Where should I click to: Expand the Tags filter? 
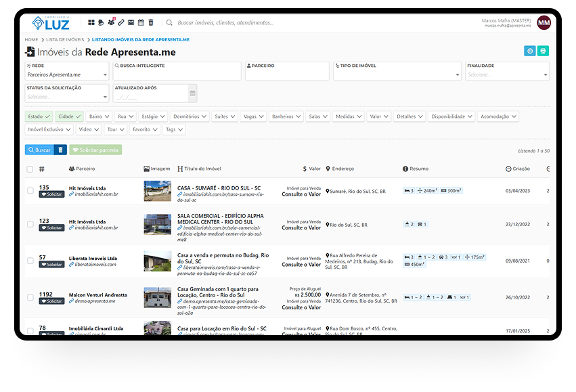click(x=174, y=129)
